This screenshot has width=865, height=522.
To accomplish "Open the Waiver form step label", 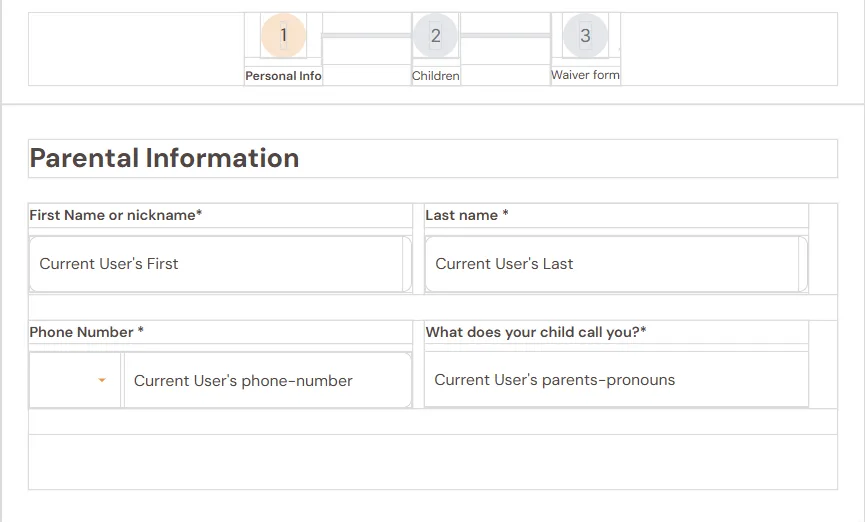I will [x=585, y=75].
